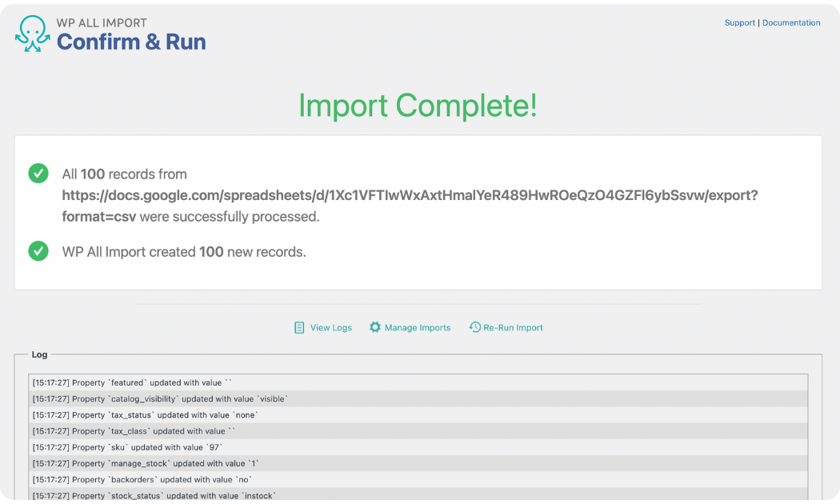840x504 pixels.
Task: Click the 'Import Complete!' heading
Action: (418, 106)
